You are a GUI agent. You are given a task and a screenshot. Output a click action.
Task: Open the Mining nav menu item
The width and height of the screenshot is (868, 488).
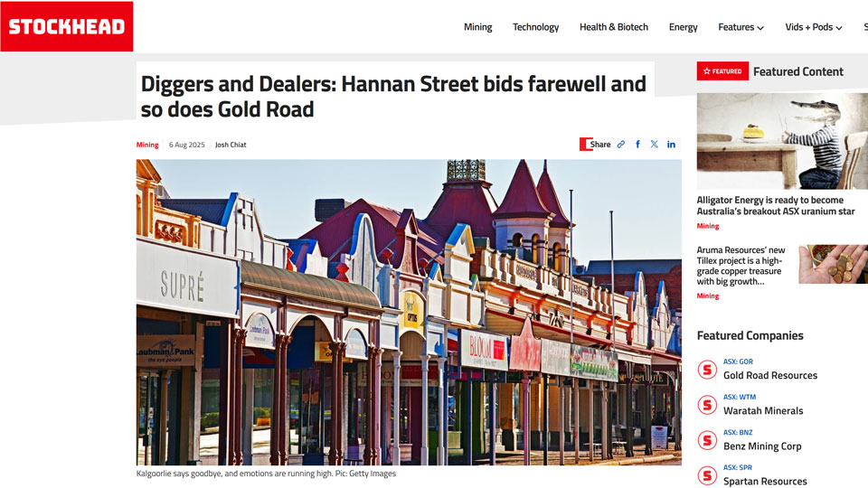pyautogui.click(x=477, y=27)
